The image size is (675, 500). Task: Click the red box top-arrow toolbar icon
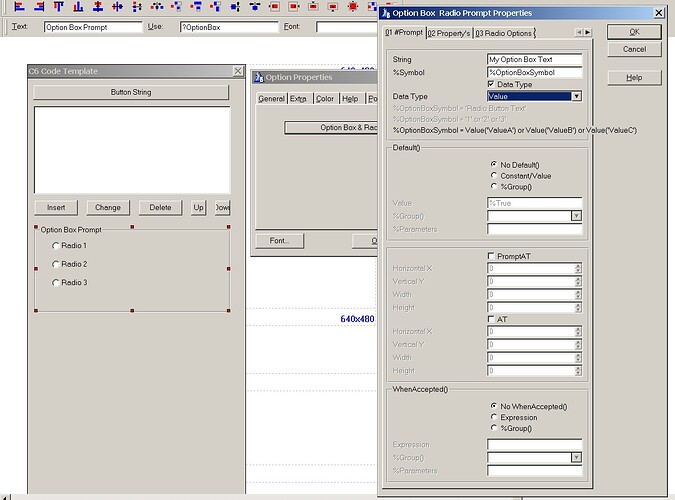pyautogui.click(x=313, y=6)
